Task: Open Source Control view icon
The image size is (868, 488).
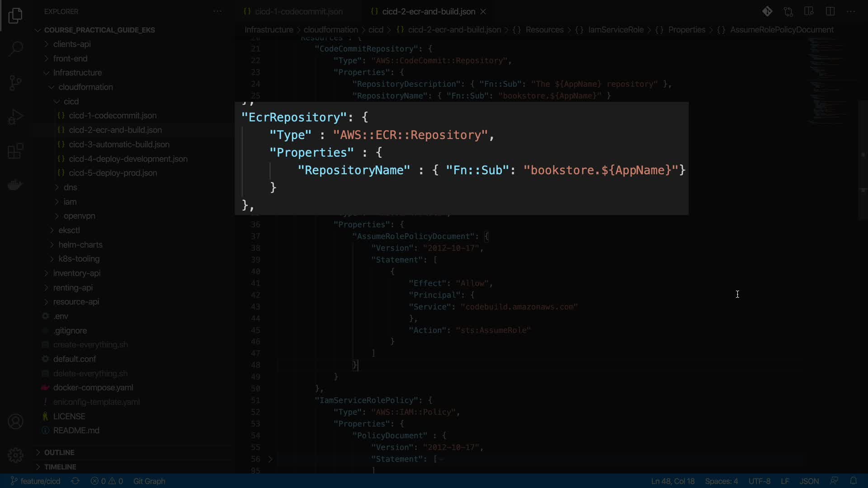Action: (15, 83)
